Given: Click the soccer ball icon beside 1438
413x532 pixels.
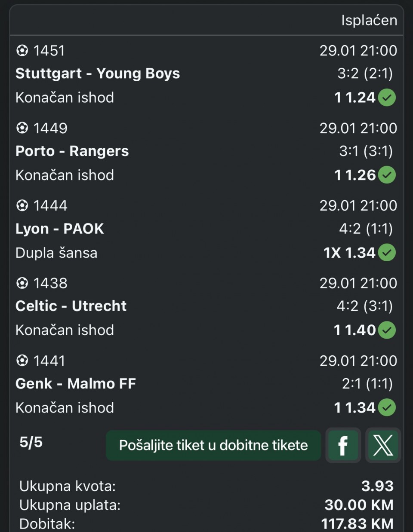Looking at the screenshot, I should pyautogui.click(x=22, y=283).
